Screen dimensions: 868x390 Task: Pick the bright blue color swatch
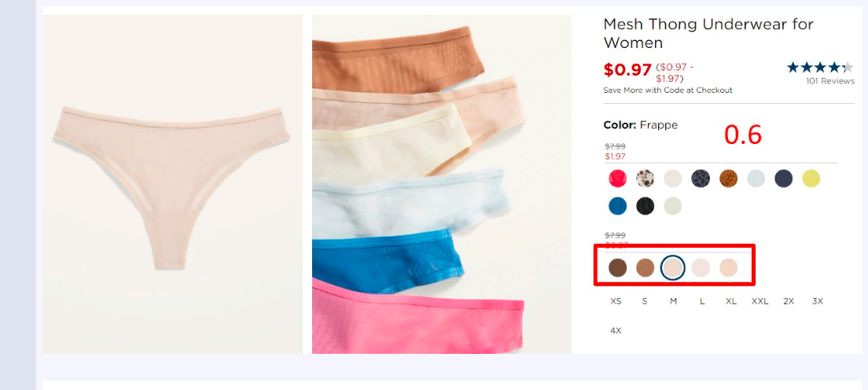(x=617, y=206)
